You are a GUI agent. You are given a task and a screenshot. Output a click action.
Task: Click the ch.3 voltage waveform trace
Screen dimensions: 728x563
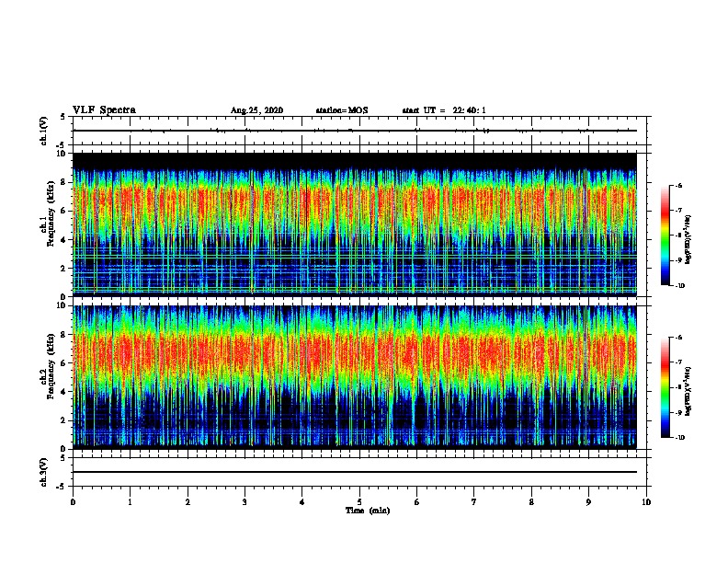click(355, 472)
